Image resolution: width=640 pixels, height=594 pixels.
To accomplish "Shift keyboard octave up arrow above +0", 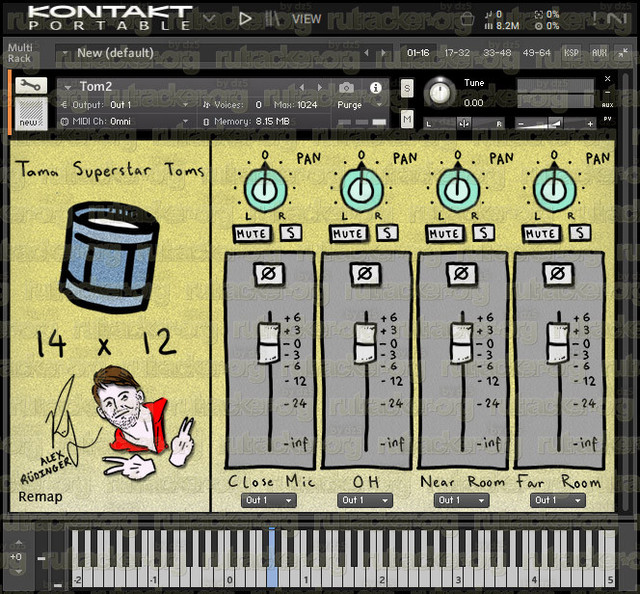I will tap(18, 543).
